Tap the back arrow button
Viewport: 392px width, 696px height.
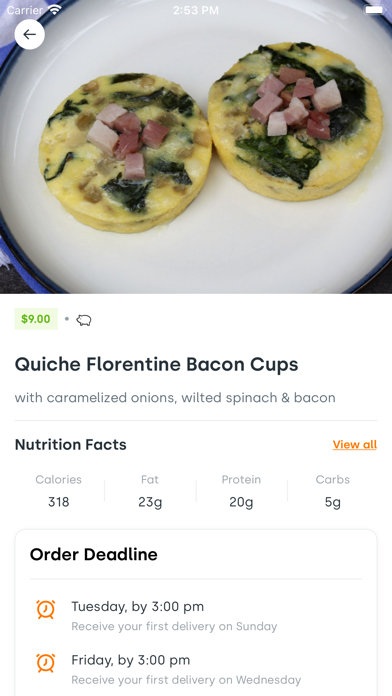click(30, 35)
